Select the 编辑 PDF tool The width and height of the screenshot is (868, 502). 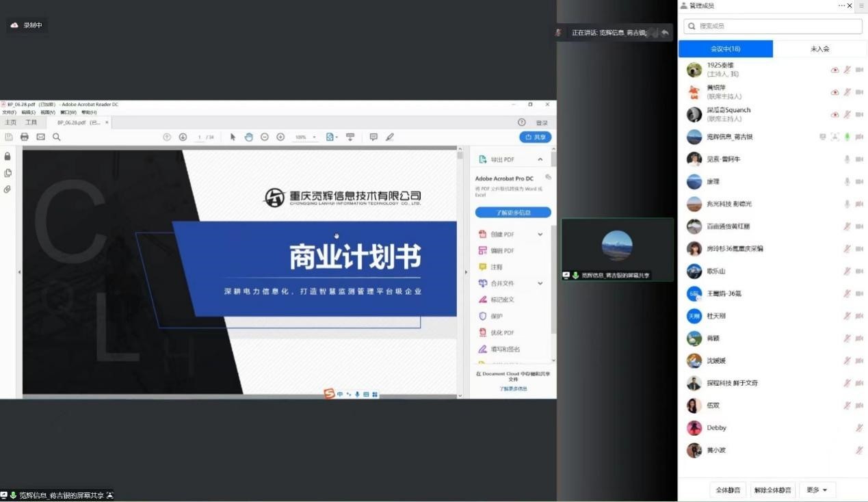point(503,251)
